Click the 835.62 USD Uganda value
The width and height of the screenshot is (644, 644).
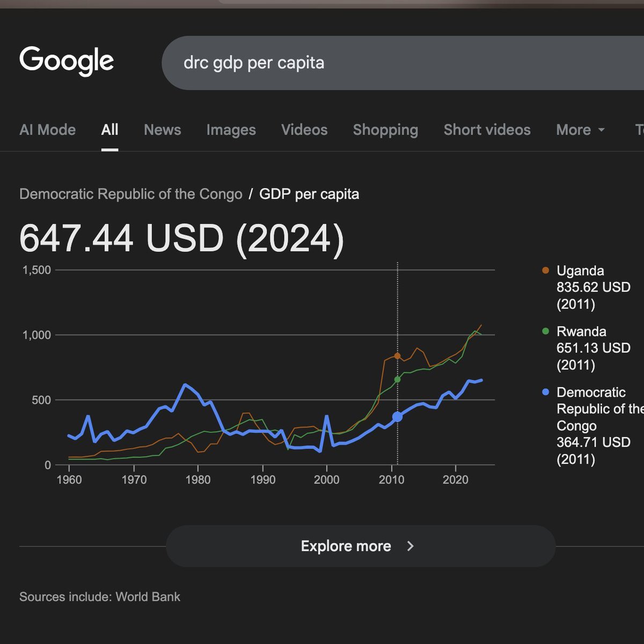(x=594, y=287)
